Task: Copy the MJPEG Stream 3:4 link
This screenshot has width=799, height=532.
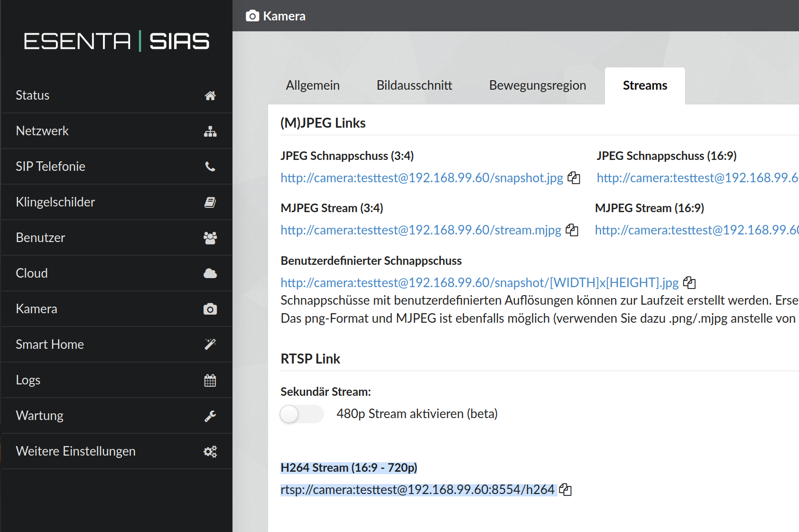Action: (x=572, y=230)
